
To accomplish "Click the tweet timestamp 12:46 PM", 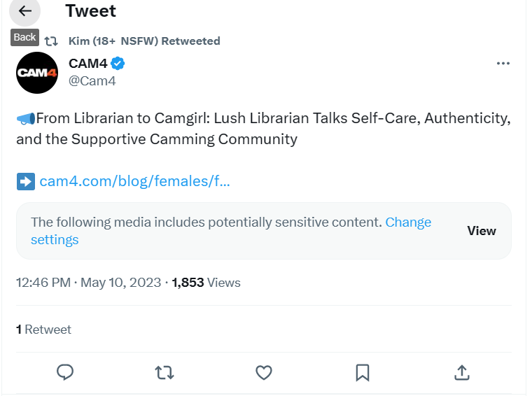I will pyautogui.click(x=43, y=283).
